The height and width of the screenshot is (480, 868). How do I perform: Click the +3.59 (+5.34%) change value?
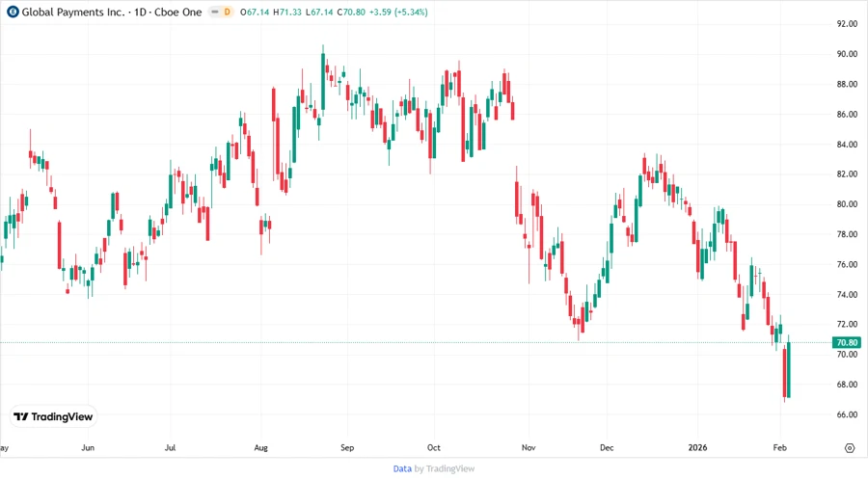click(398, 12)
